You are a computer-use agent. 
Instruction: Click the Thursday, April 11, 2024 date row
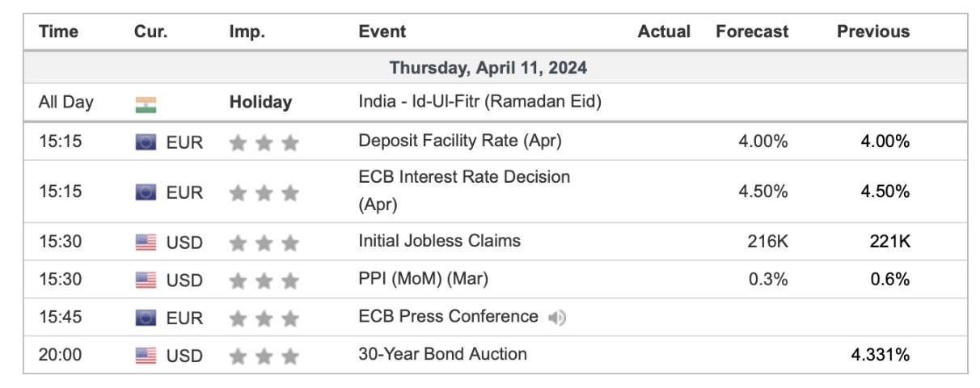488,67
